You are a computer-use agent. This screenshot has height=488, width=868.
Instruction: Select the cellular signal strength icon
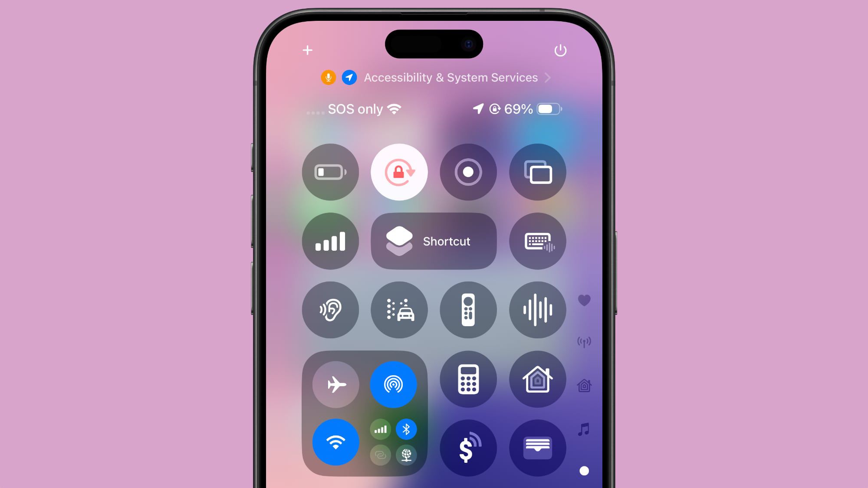click(330, 241)
